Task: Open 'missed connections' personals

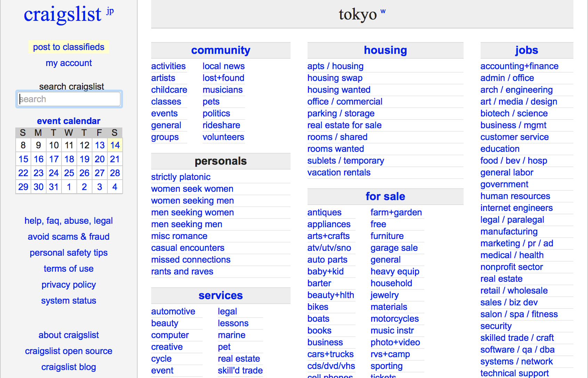Action: pyautogui.click(x=191, y=260)
